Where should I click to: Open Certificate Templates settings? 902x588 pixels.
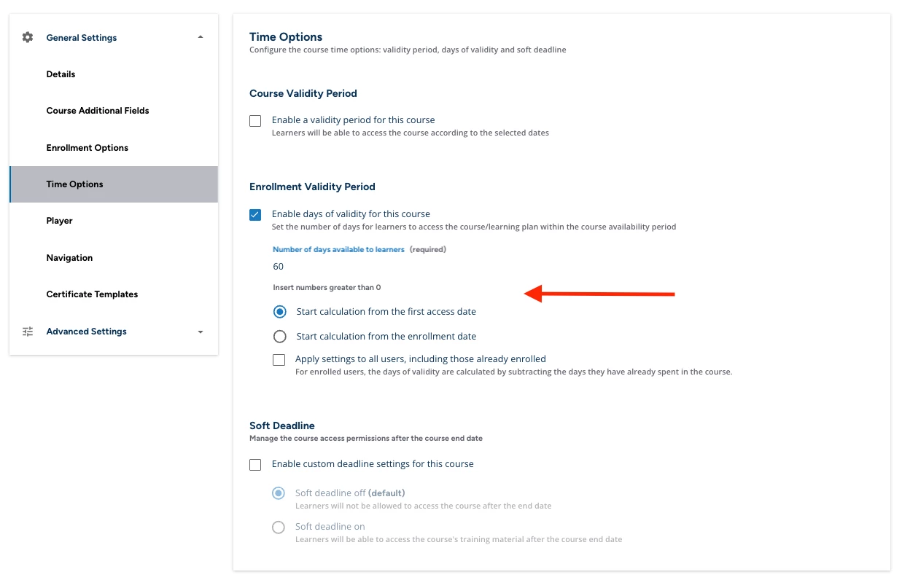click(x=92, y=294)
